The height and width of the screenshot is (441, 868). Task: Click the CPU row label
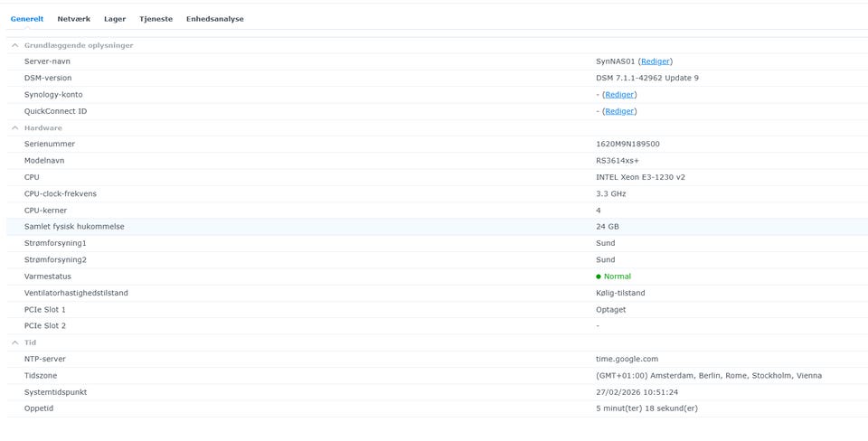32,177
